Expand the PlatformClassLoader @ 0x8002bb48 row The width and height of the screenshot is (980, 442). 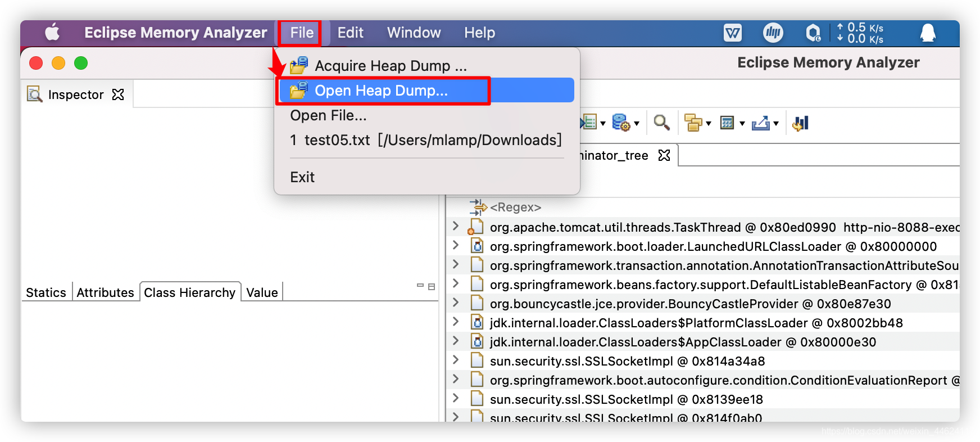coord(456,322)
